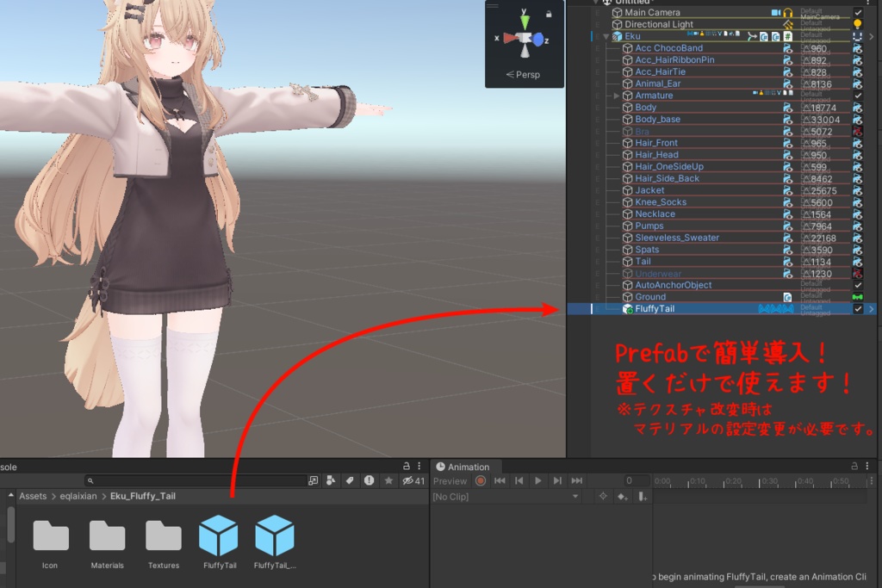Open the Animation panel three-dot options menu

(867, 466)
